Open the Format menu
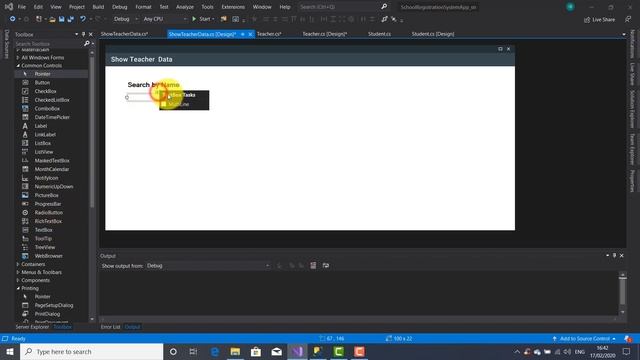640x360 pixels. click(x=143, y=7)
